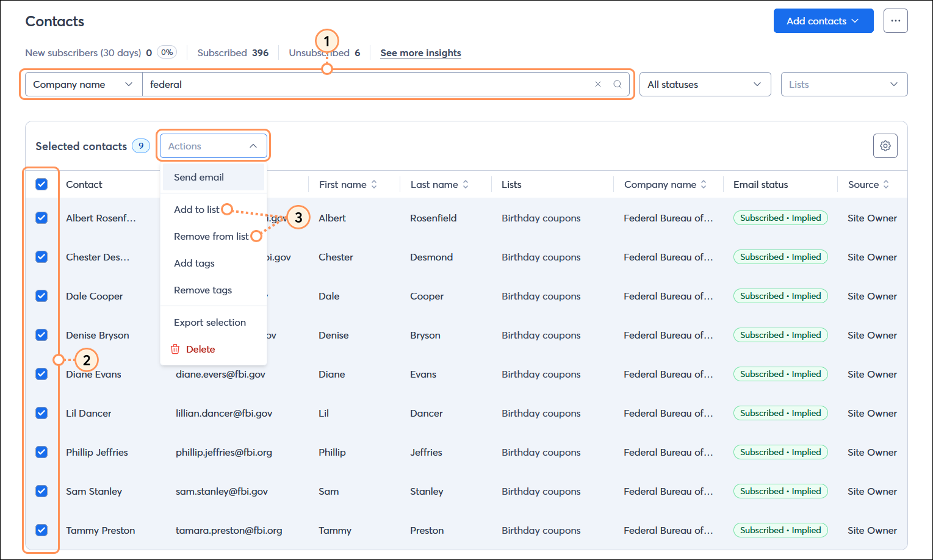Uncheck Sam Stanley's row checkbox
This screenshot has width=933, height=560.
click(x=41, y=491)
